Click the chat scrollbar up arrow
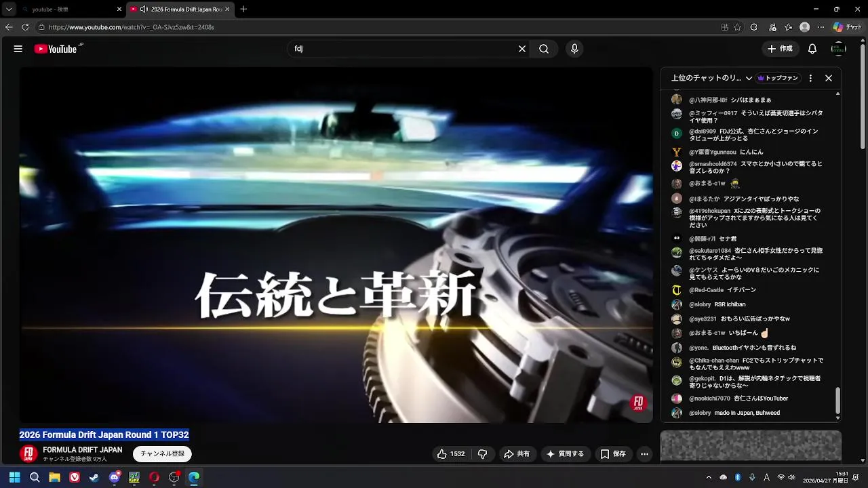The height and width of the screenshot is (488, 868). (x=837, y=94)
